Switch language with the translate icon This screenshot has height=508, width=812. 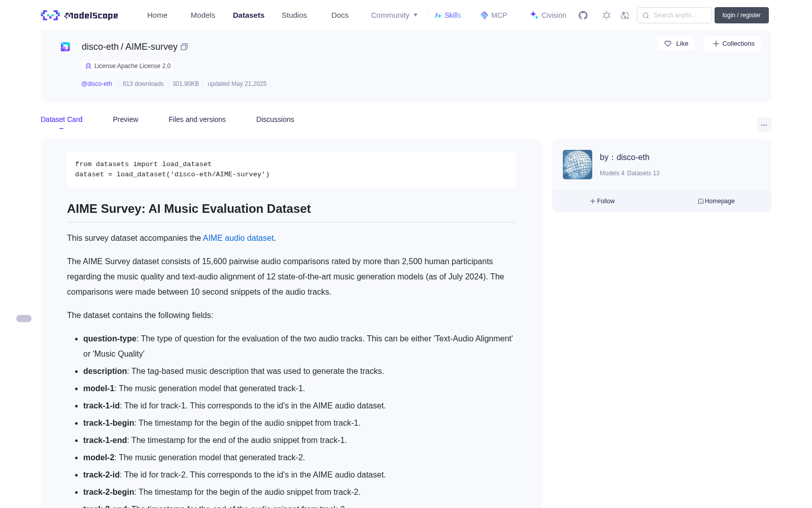coord(625,15)
